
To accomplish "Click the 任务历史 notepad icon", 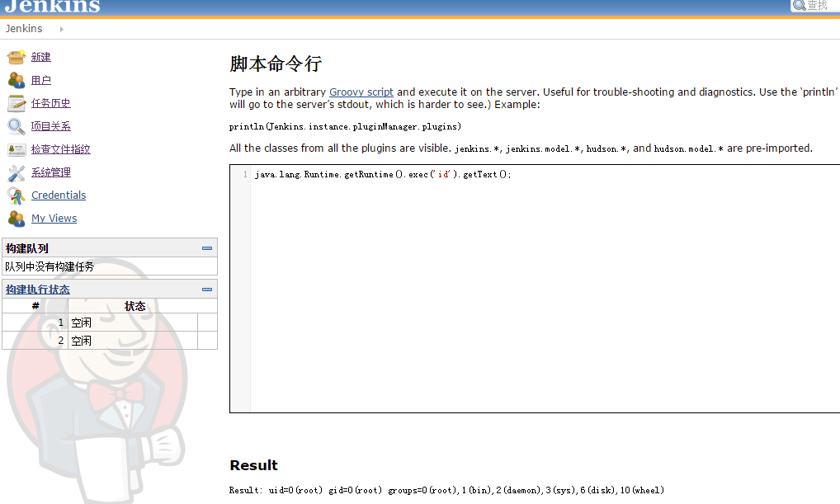I will tap(16, 103).
